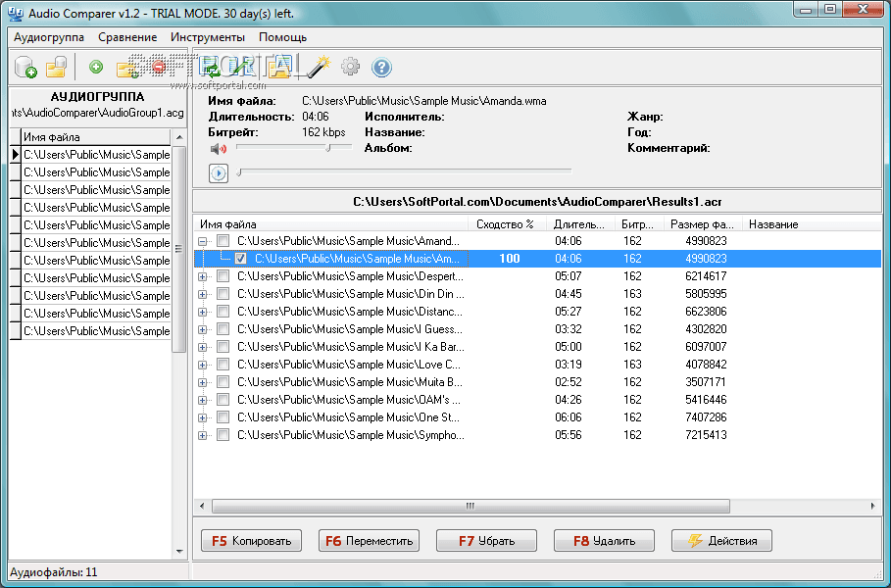Open help question mark icon
The width and height of the screenshot is (891, 588).
(x=381, y=67)
